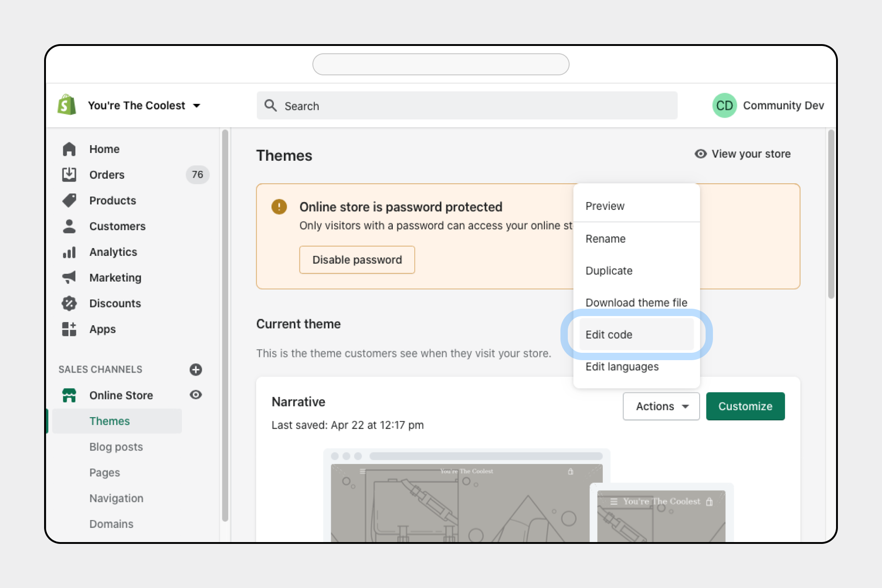Open the View your store link
This screenshot has height=588, width=882.
[742, 154]
